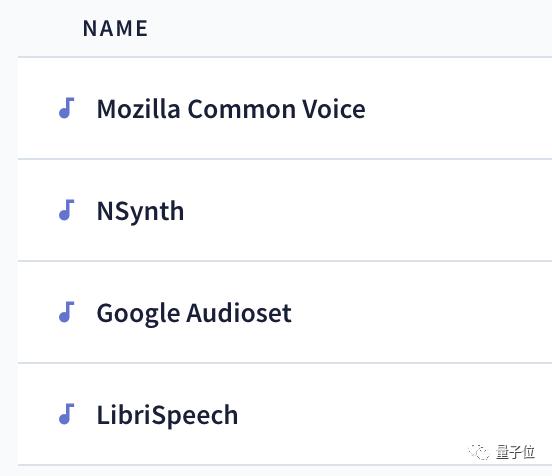Click the music note icon beside Mozilla Common Voice
552x476 pixels.
click(x=67, y=108)
